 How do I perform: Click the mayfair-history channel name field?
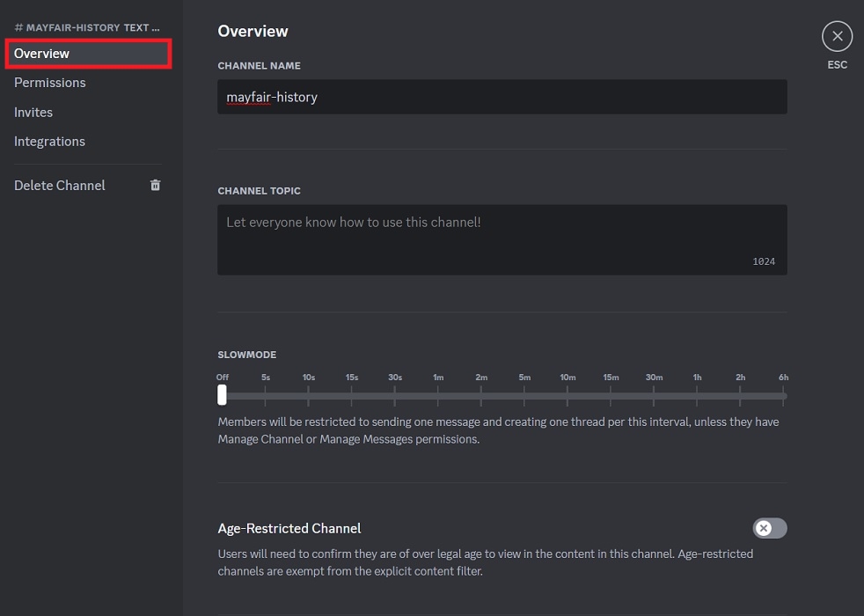pyautogui.click(x=502, y=97)
